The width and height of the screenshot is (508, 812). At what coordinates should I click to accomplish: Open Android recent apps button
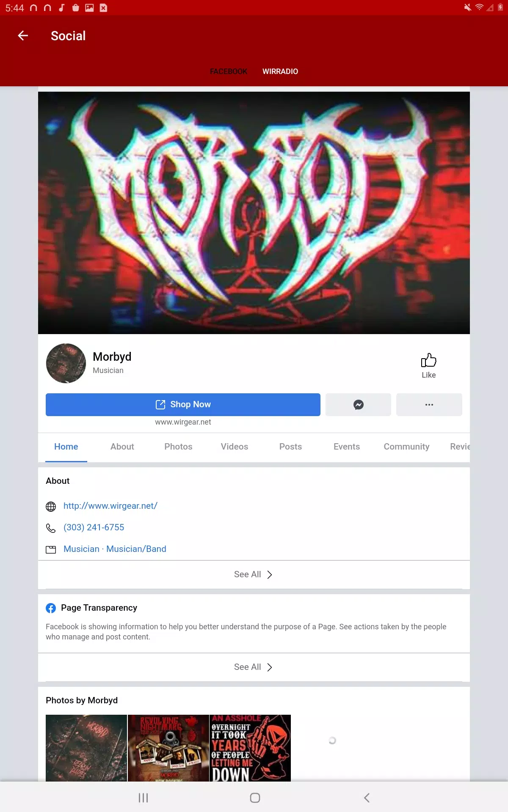tap(143, 798)
